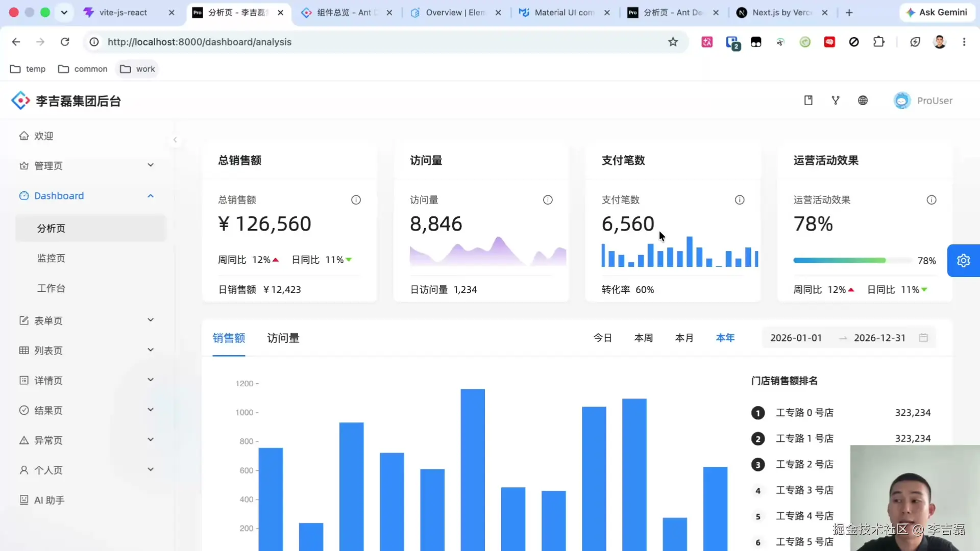The height and width of the screenshot is (551, 980).
Task: Open the temp bookmarks folder
Action: pyautogui.click(x=28, y=69)
